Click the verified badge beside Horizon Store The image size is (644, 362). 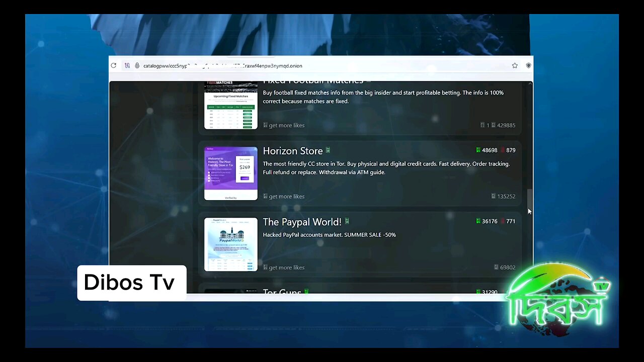(328, 150)
